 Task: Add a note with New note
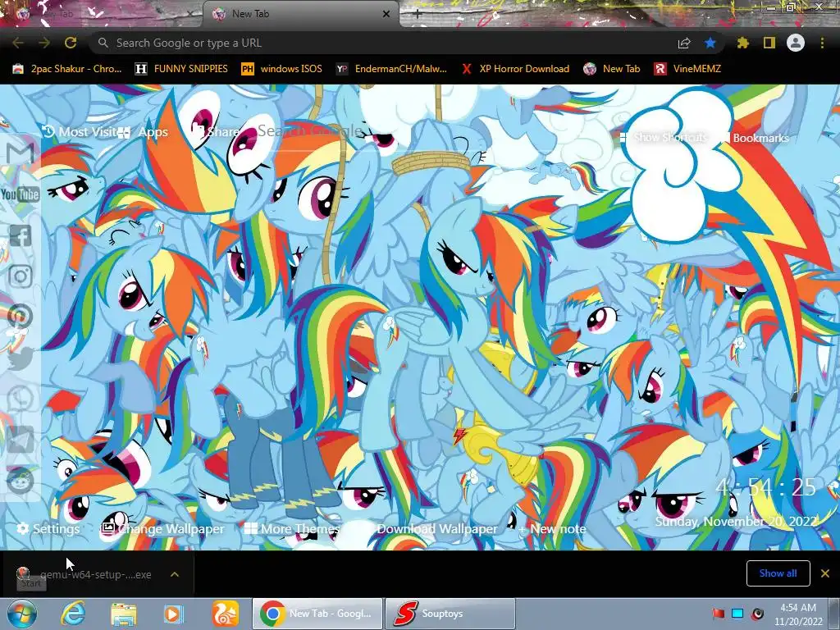tap(552, 529)
